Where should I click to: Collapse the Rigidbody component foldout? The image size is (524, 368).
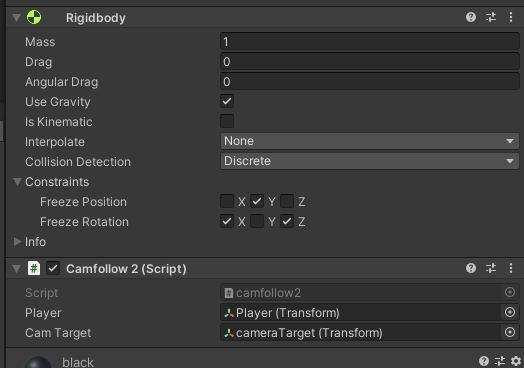click(x=16, y=17)
